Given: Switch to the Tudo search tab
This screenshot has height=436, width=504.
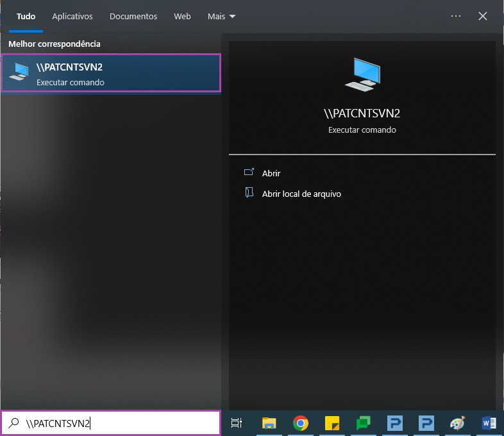Looking at the screenshot, I should (x=26, y=17).
